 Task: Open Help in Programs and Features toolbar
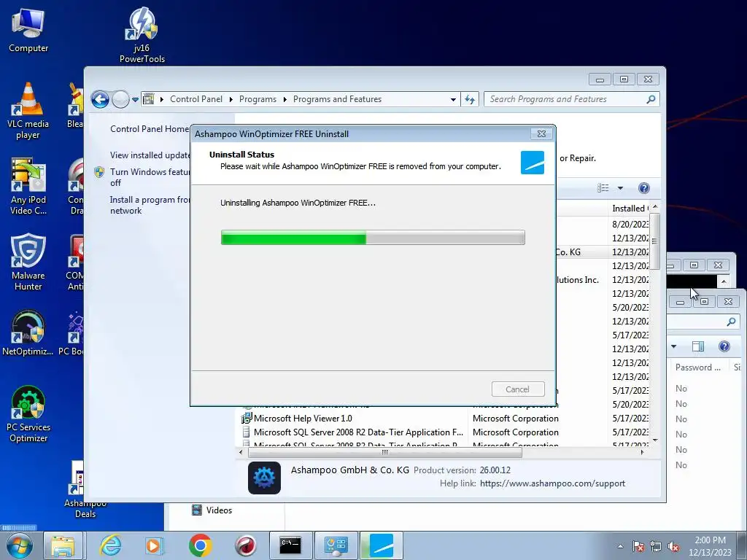click(x=643, y=188)
